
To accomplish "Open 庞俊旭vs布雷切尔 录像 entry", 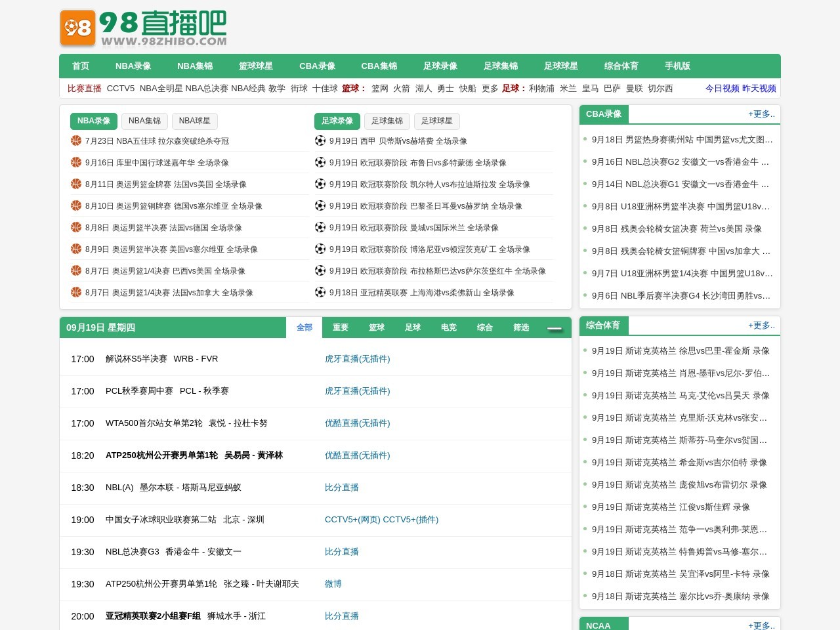I will coord(679,485).
